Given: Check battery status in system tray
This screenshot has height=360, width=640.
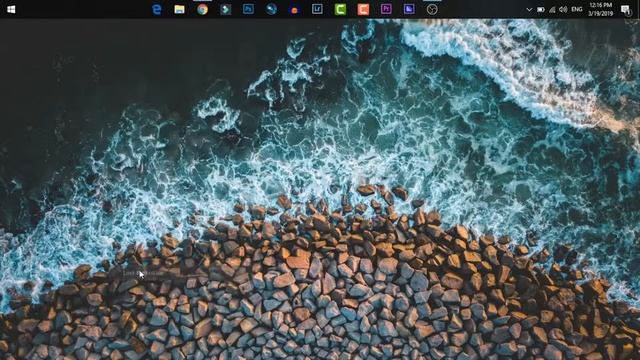Looking at the screenshot, I should click(x=541, y=9).
